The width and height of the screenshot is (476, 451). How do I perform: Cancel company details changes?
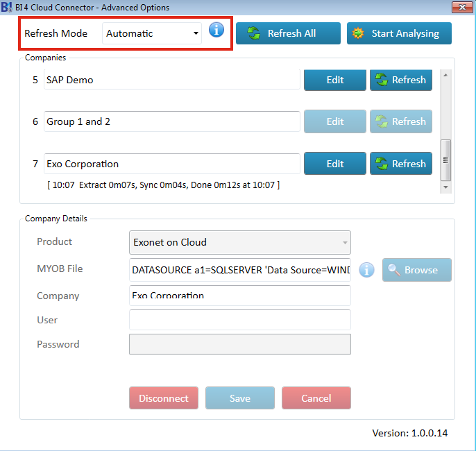coord(316,398)
